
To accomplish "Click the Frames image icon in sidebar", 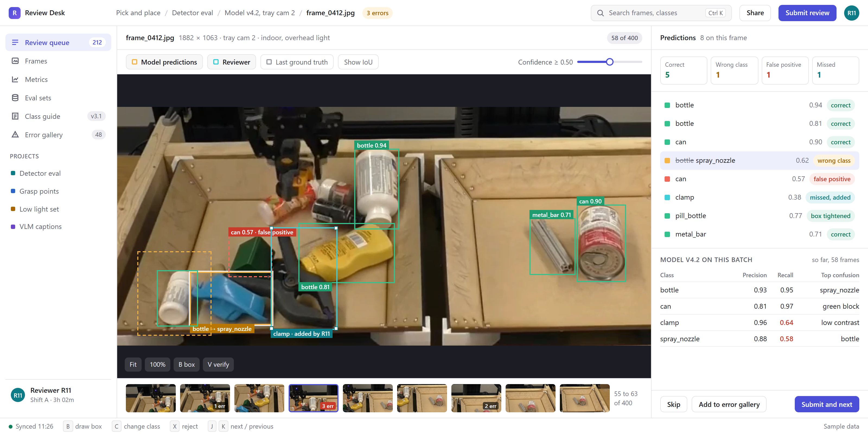I will tap(15, 61).
